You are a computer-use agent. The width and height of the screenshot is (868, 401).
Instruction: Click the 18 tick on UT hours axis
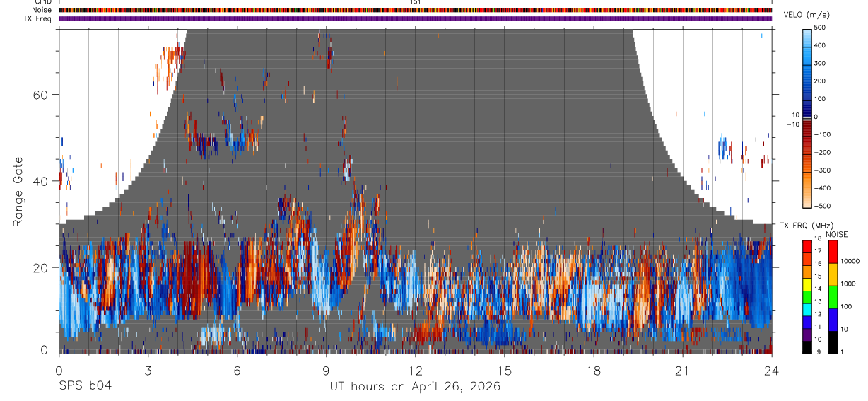(x=594, y=370)
